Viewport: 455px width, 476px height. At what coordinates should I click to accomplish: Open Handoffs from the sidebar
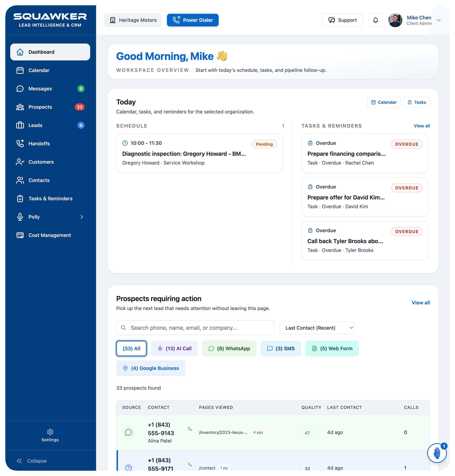click(x=50, y=144)
